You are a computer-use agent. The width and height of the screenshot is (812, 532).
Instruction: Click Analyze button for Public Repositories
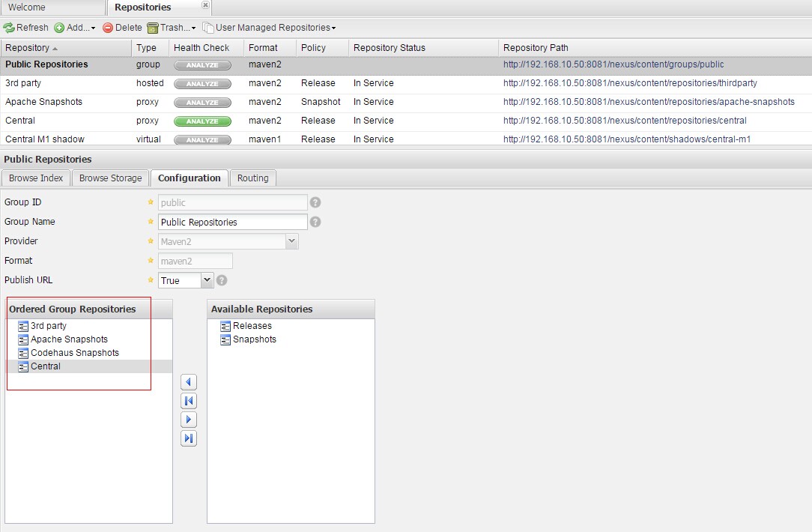tap(202, 65)
